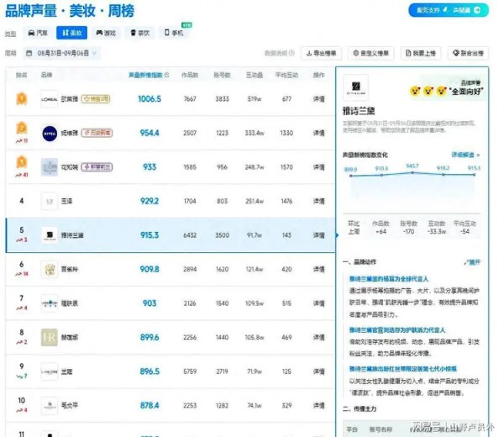Click the calendar icon in date picker
The image size is (504, 437).
tap(30, 53)
